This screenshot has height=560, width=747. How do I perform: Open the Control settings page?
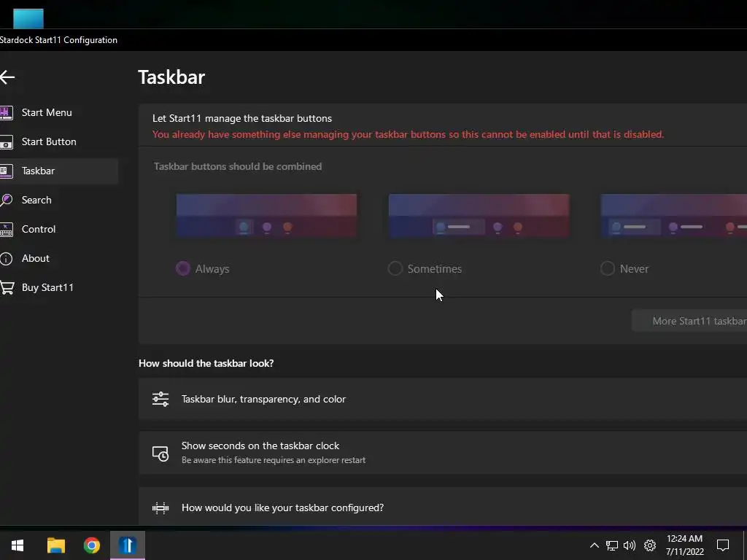(x=39, y=229)
